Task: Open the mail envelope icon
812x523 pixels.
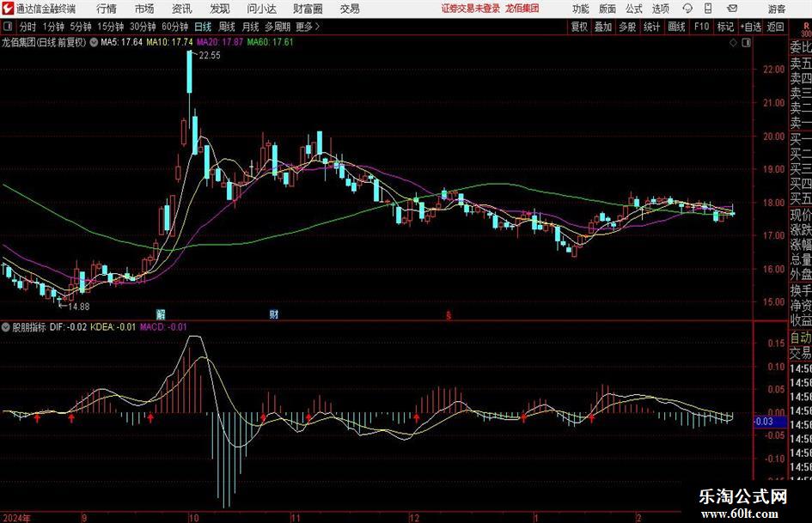Action: point(732,9)
